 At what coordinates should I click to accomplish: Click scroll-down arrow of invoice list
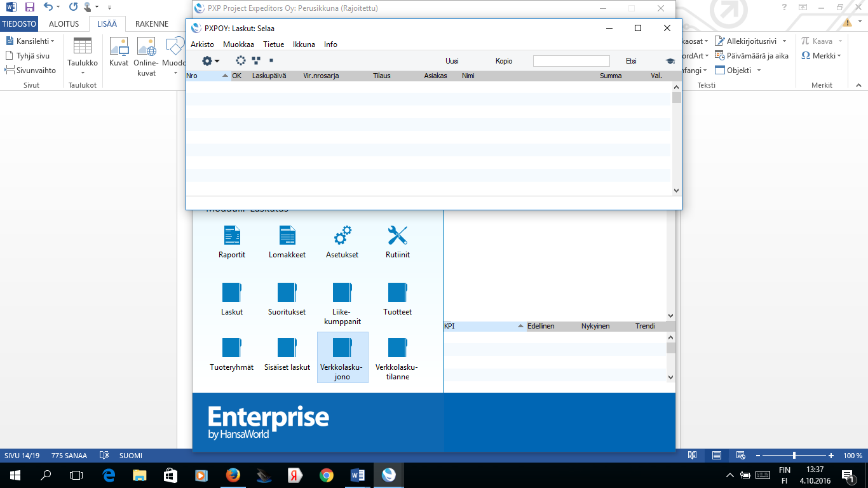click(x=676, y=190)
